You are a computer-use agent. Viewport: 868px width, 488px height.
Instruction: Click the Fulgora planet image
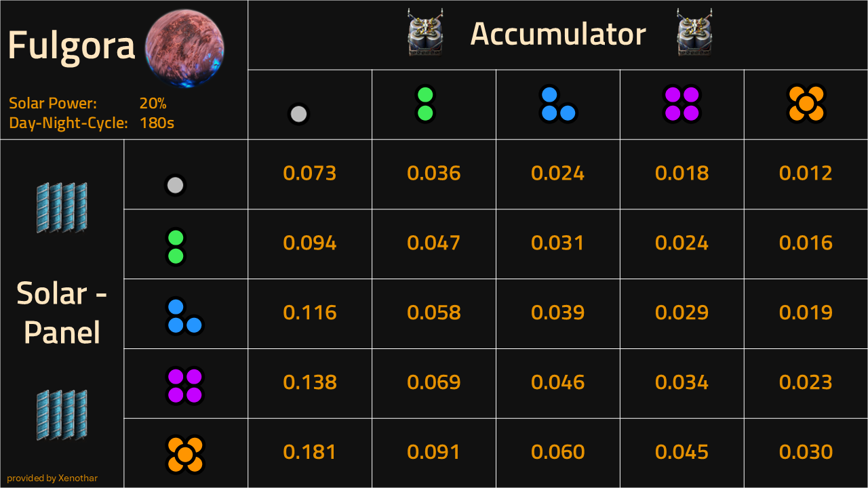(x=184, y=48)
